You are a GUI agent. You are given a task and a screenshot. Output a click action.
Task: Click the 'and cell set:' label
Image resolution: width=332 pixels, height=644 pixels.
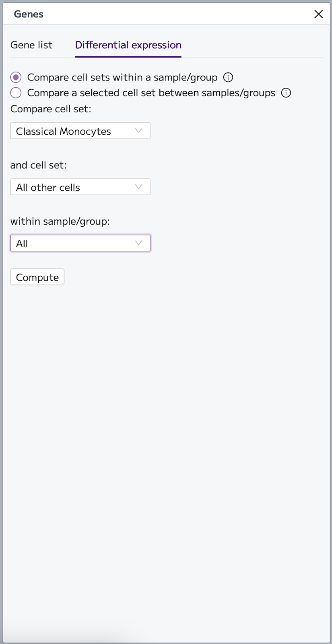pyautogui.click(x=39, y=165)
